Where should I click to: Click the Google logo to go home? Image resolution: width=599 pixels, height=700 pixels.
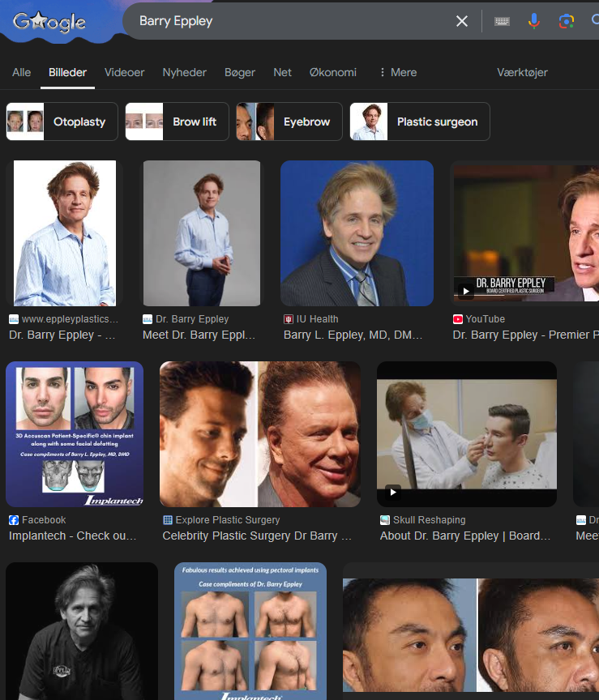[49, 21]
